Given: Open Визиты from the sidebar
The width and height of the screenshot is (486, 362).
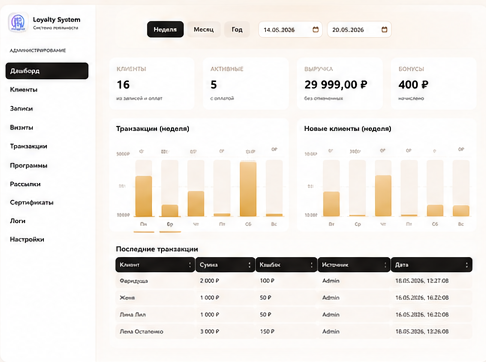Looking at the screenshot, I should click(21, 128).
